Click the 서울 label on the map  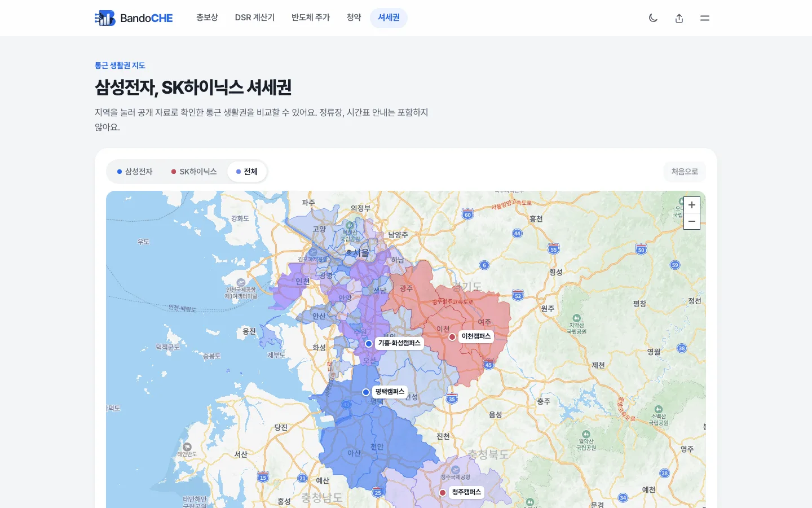coord(361,253)
